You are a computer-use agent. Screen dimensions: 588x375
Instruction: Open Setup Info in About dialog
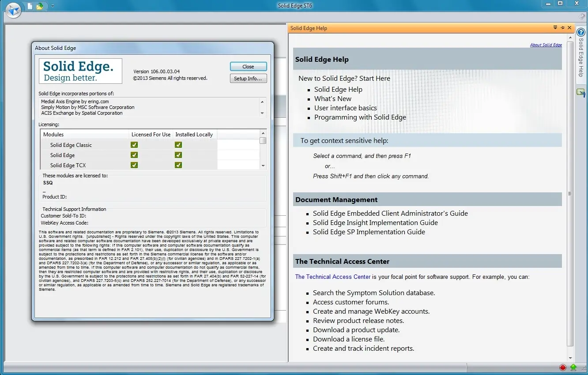(249, 79)
